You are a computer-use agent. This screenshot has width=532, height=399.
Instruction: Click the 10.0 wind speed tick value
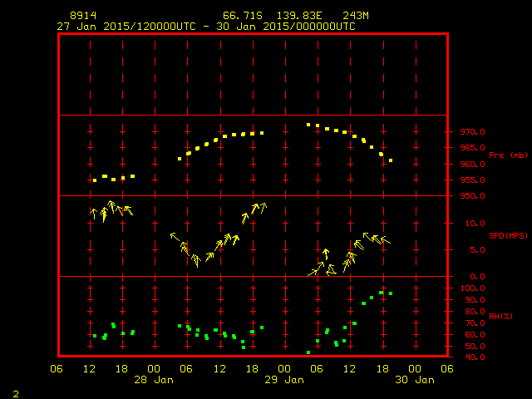point(473,223)
